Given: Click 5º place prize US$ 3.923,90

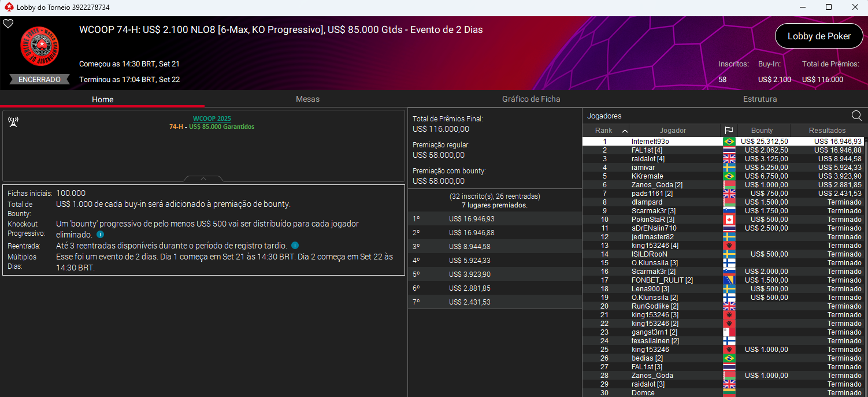Looking at the screenshot, I should click(x=470, y=274).
